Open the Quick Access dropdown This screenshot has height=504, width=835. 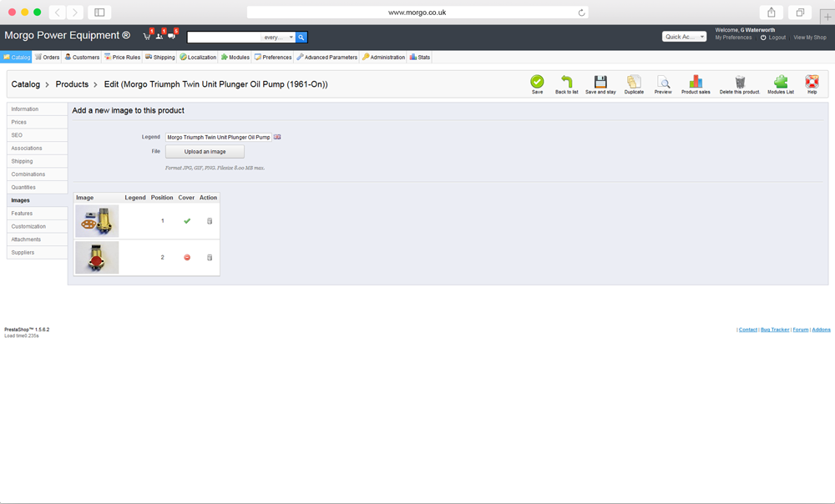[685, 37]
